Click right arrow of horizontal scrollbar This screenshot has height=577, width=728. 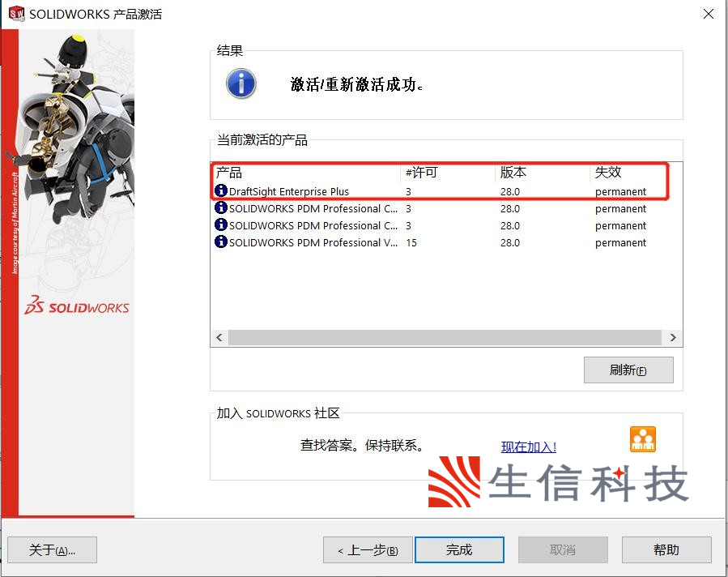coord(673,338)
